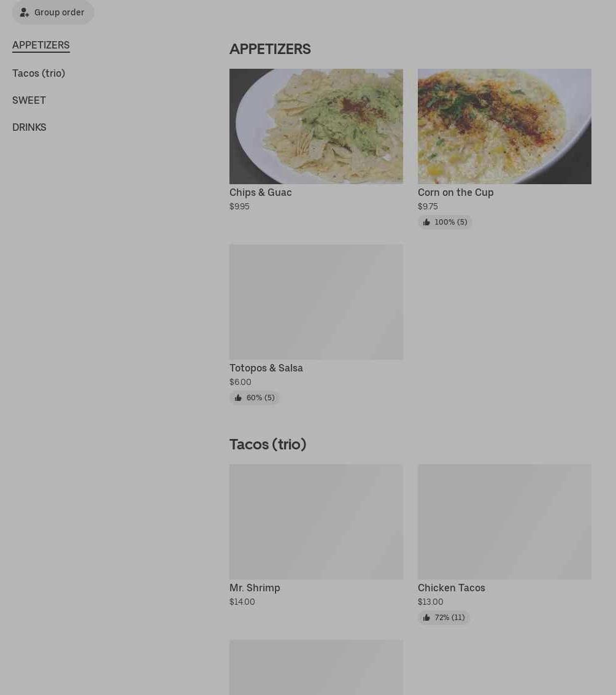
Task: Go to SWEET category
Action: 29,100
